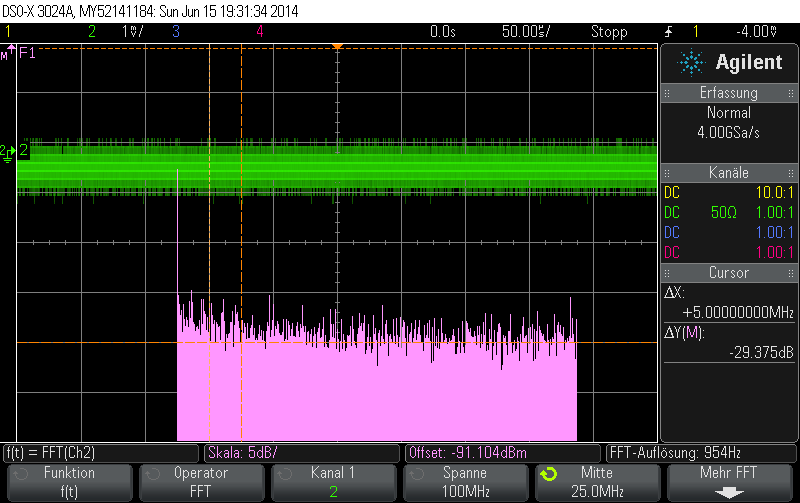Click the trigger source channel 1 label
The height and width of the screenshot is (503, 800).
coord(695,32)
